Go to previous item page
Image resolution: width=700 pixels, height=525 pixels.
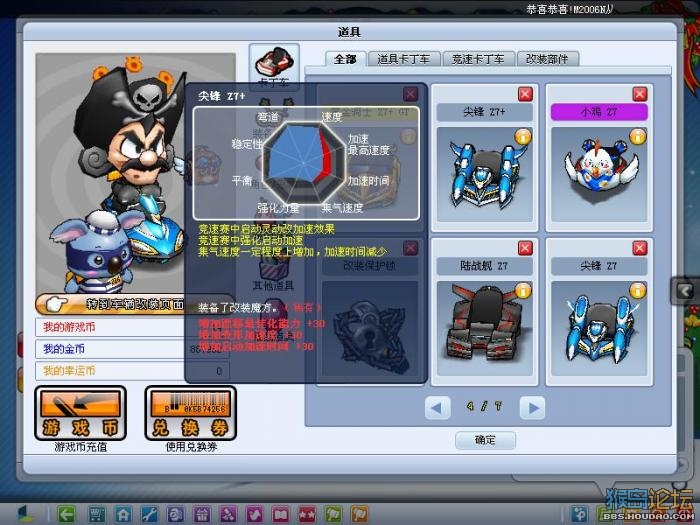(x=437, y=408)
